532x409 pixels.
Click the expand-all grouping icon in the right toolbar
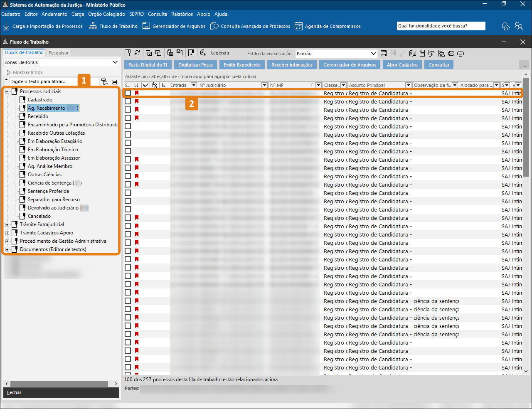(441, 53)
